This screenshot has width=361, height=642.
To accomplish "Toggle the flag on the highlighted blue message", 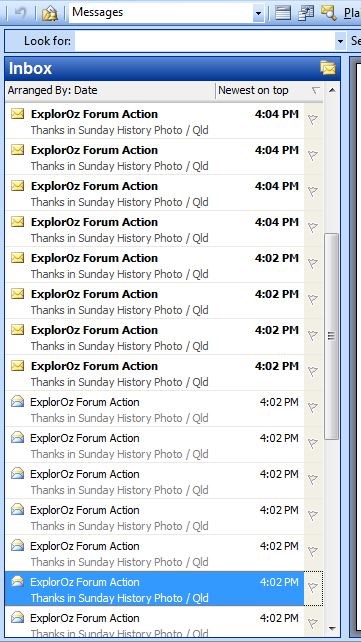I will [313, 588].
